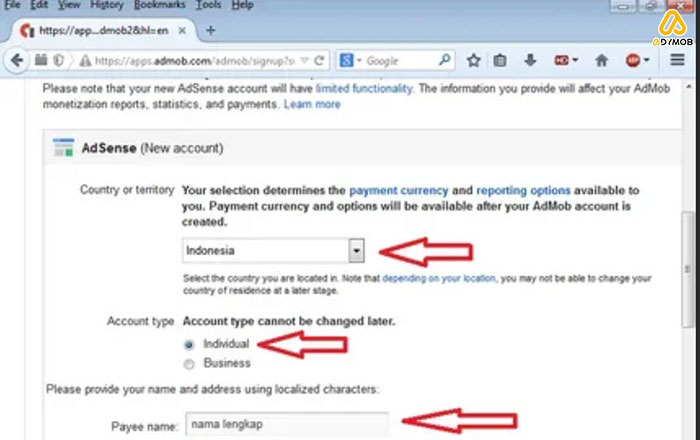
Task: Follow the limited functionality link
Action: 364,88
